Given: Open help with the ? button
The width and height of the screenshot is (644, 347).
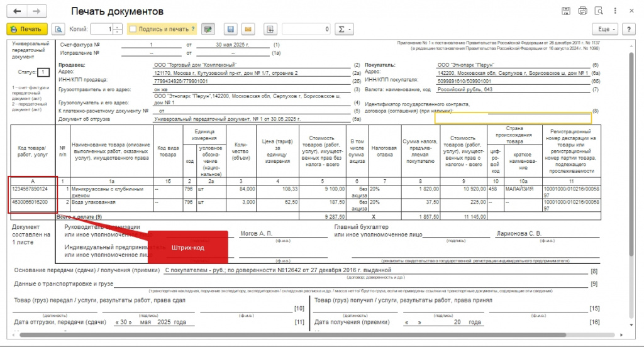Looking at the screenshot, I should point(629,29).
